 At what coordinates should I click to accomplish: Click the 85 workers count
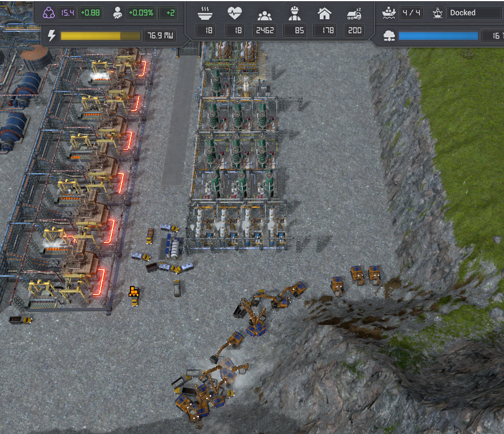click(294, 30)
